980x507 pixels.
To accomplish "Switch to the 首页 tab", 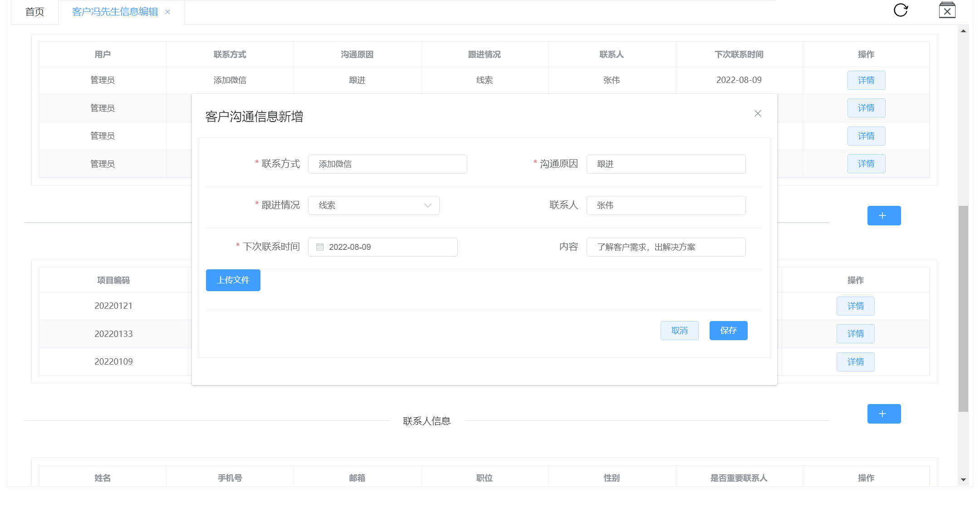I will tap(34, 12).
